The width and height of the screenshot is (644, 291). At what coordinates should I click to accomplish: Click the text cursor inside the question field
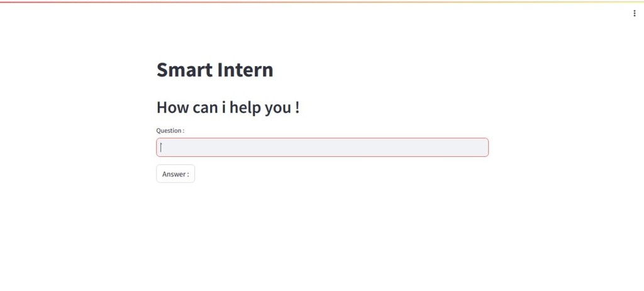161,147
